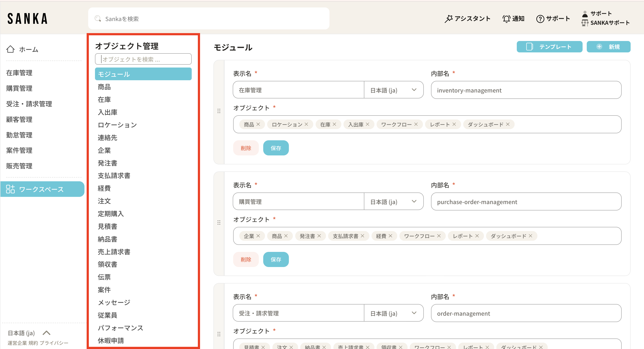This screenshot has height=349, width=644.
Task: Click the オブジェクトを検索 input field
Action: 143,59
